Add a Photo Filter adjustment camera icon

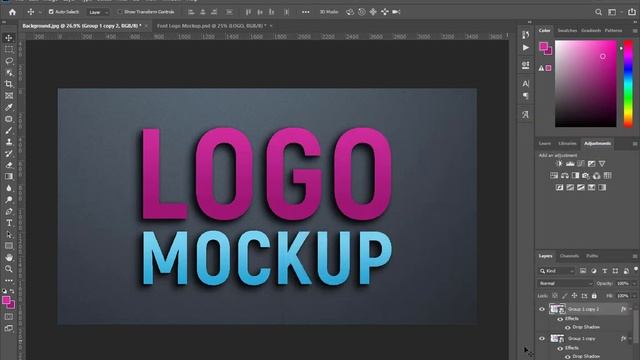tap(586, 176)
